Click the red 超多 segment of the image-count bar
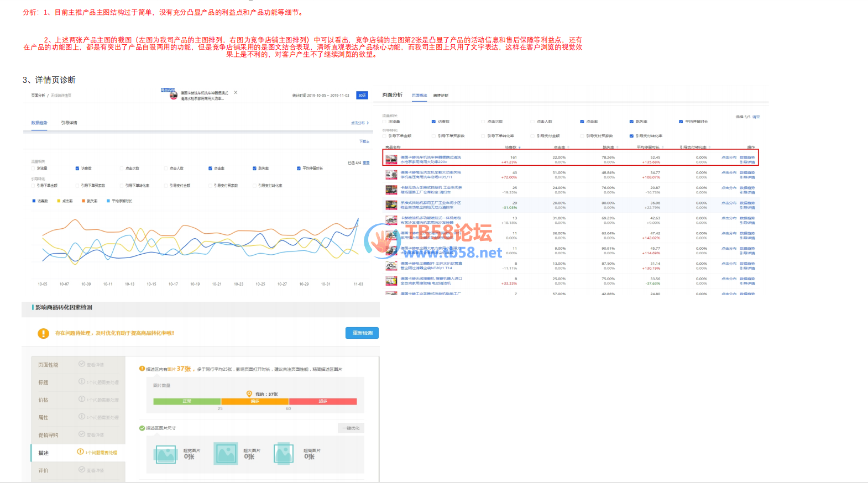868x483 pixels. pyautogui.click(x=323, y=401)
